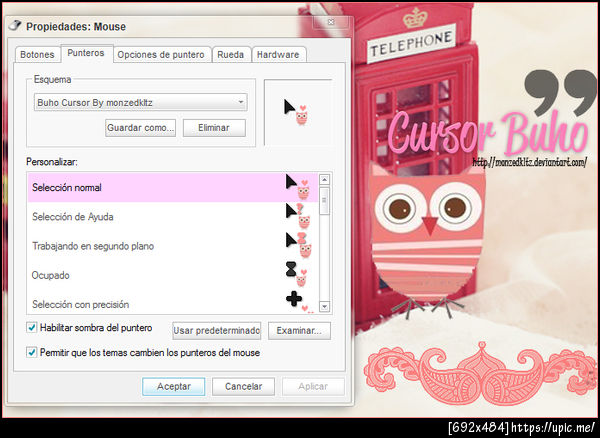Click the Aplicar button

[313, 386]
